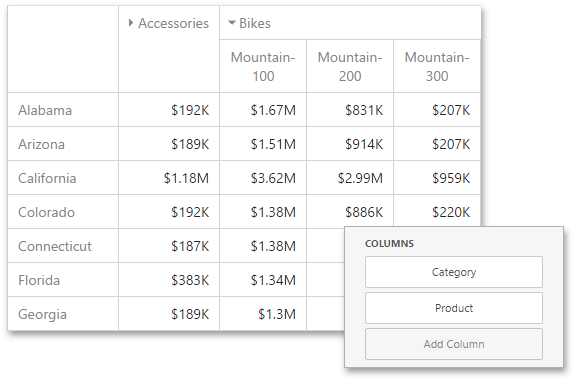This screenshot has width=576, height=382.
Task: Select Florida Accessories cell $383K
Action: 169,280
